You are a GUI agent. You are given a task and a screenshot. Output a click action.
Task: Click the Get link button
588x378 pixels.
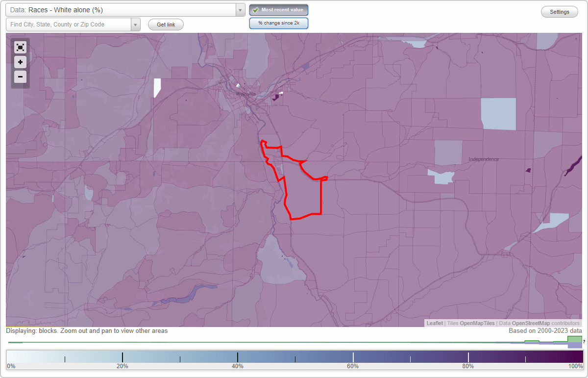[166, 25]
